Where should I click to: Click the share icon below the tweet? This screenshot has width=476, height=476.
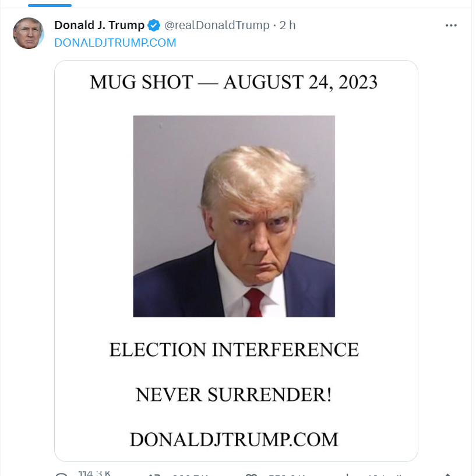(447, 475)
